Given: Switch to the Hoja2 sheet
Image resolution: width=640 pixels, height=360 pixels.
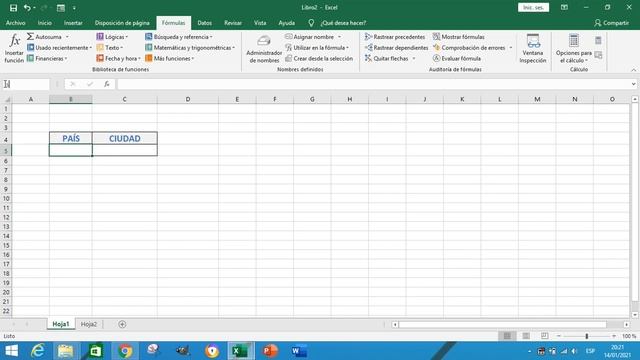Looking at the screenshot, I should 89,324.
